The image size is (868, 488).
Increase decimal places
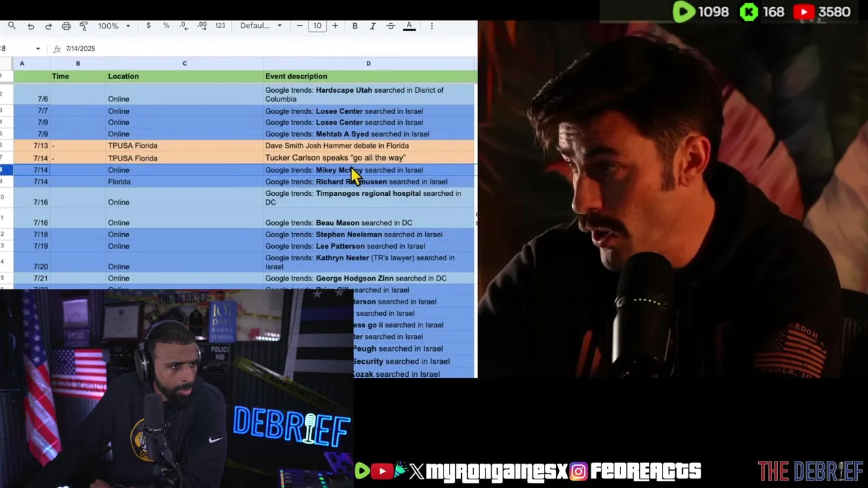[202, 26]
